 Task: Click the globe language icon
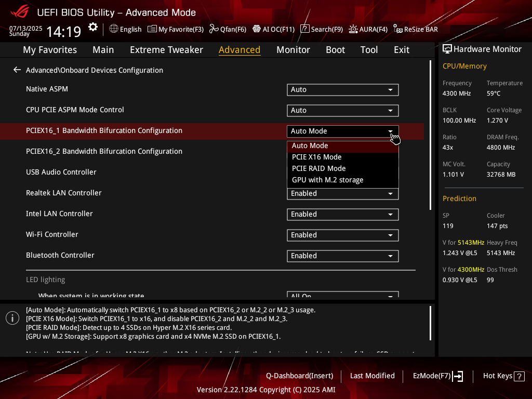114,29
